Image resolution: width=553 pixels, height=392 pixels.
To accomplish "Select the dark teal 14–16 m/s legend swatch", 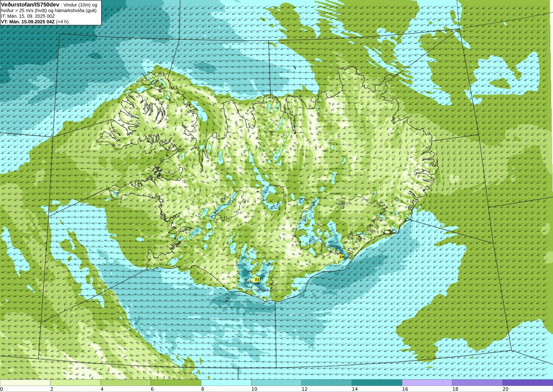I will (x=377, y=383).
